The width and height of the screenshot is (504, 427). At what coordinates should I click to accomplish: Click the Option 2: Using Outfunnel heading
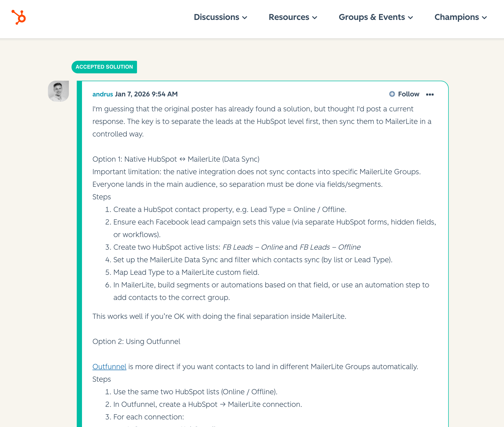[136, 341]
